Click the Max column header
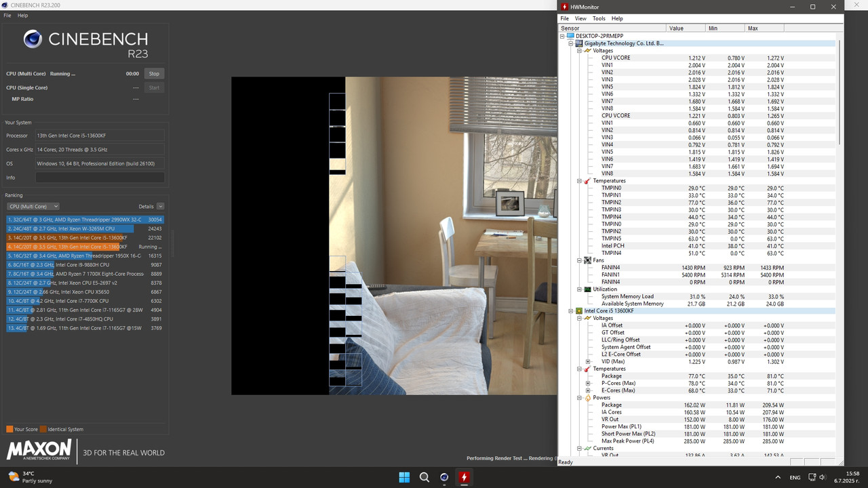The height and width of the screenshot is (488, 868). coord(765,28)
